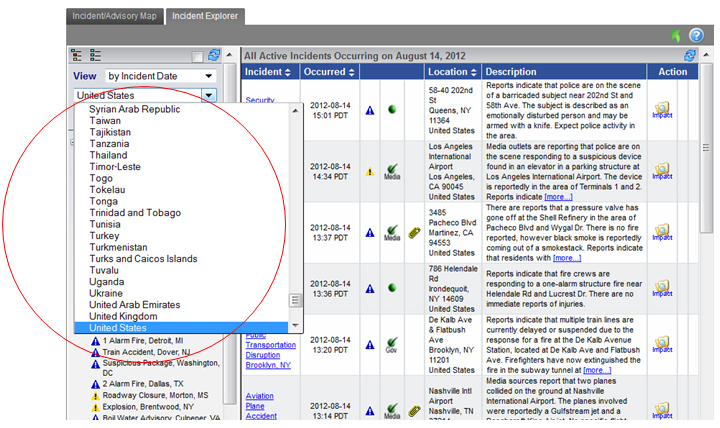Sort table by Occurred column
The height and width of the screenshot is (428, 720).
[329, 72]
